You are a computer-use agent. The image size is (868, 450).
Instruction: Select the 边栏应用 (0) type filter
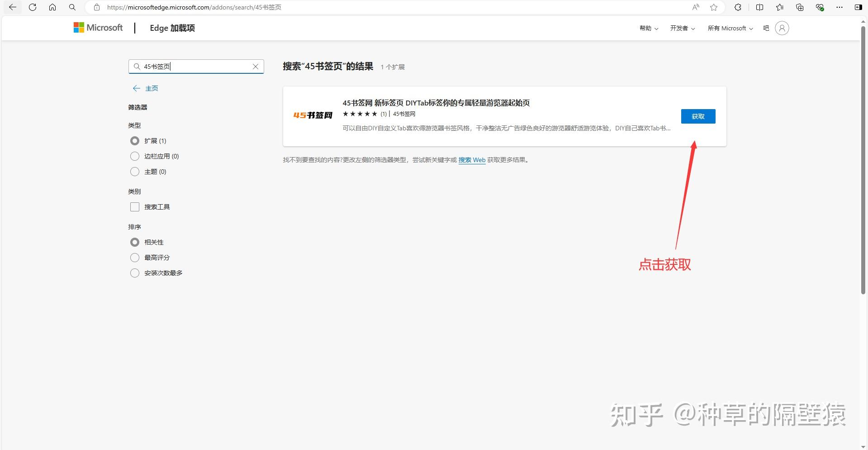pyautogui.click(x=135, y=156)
